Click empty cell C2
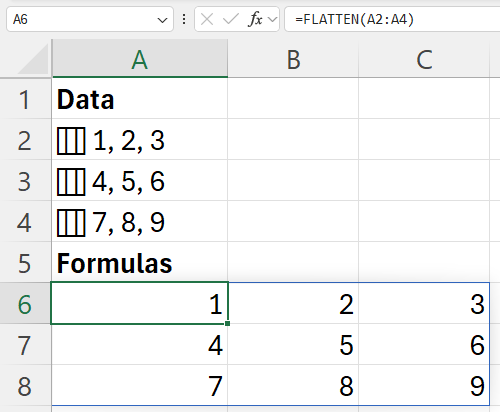The height and width of the screenshot is (412, 500). [424, 140]
